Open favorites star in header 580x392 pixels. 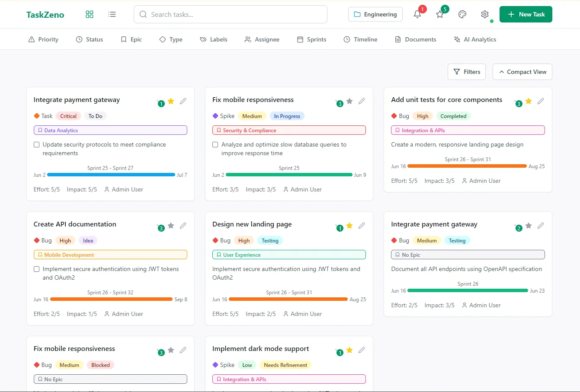pyautogui.click(x=440, y=14)
